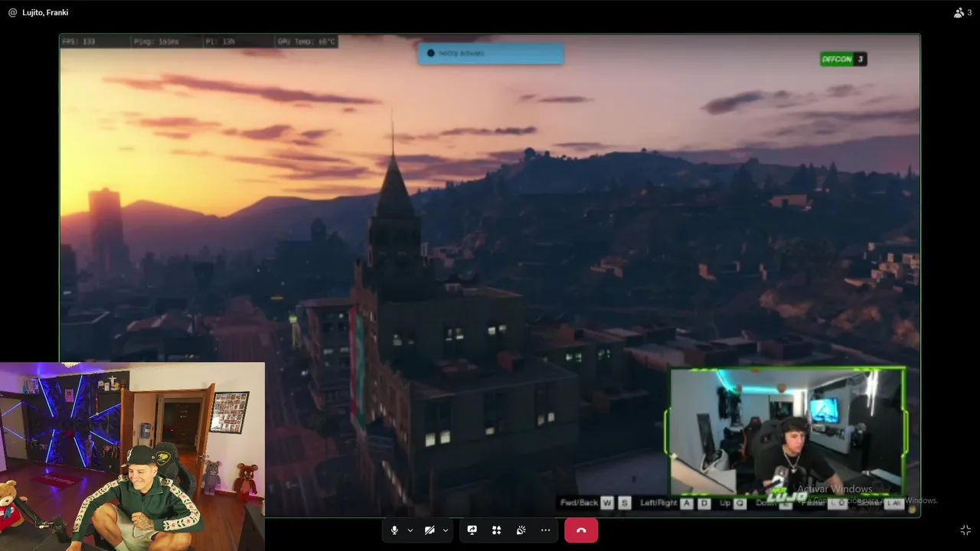Screen dimensions: 980x551
Task: Click the "Lujito, Franki" call title
Action: click(45, 12)
